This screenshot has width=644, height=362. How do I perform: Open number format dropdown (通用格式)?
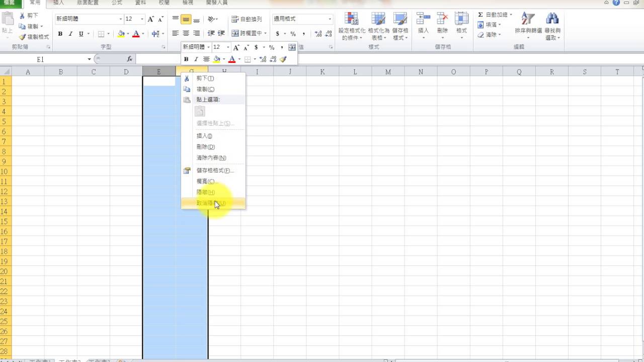coord(330,19)
